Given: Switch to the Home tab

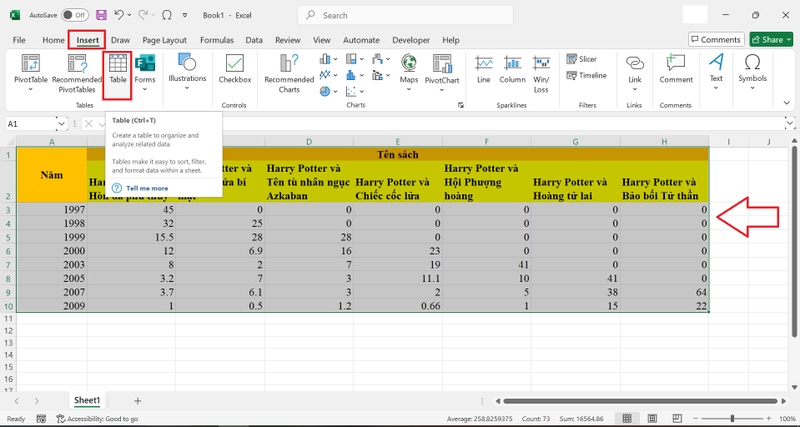Looking at the screenshot, I should click(54, 40).
